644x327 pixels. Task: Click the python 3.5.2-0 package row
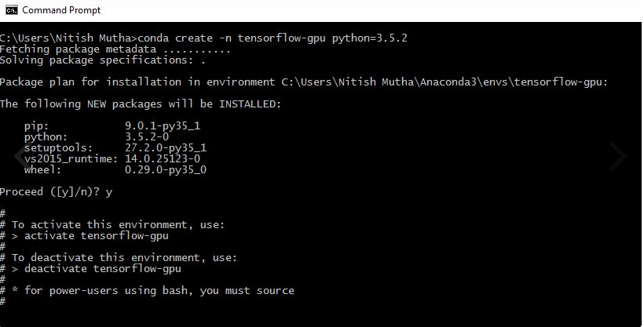tap(97, 137)
